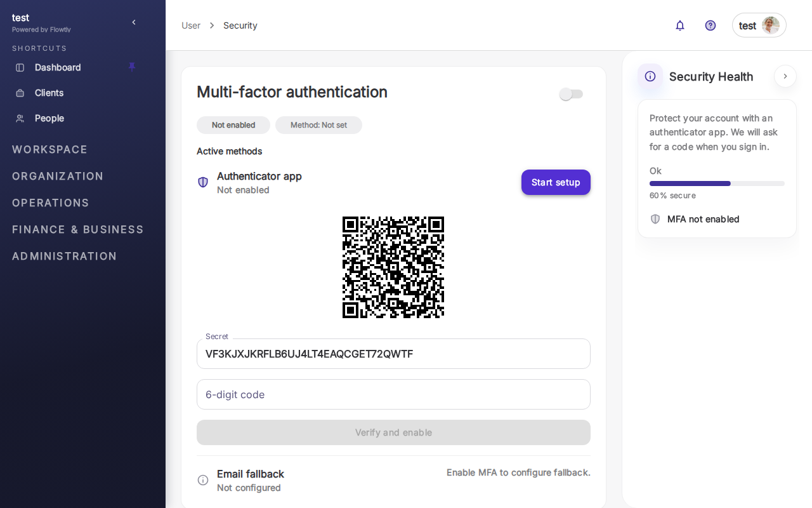Viewport: 812px width, 508px height.
Task: Click the test workspace title
Action: pyautogui.click(x=21, y=18)
